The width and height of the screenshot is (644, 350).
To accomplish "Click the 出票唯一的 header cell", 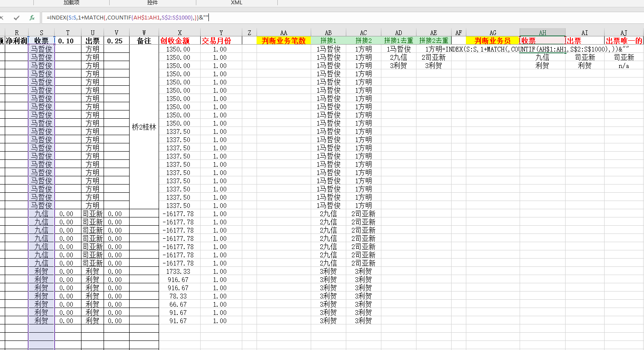I will 624,41.
